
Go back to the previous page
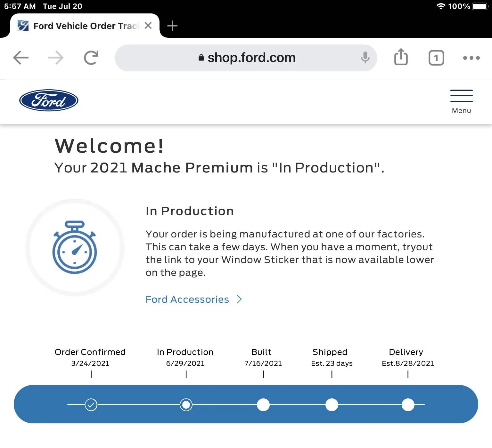pos(21,58)
